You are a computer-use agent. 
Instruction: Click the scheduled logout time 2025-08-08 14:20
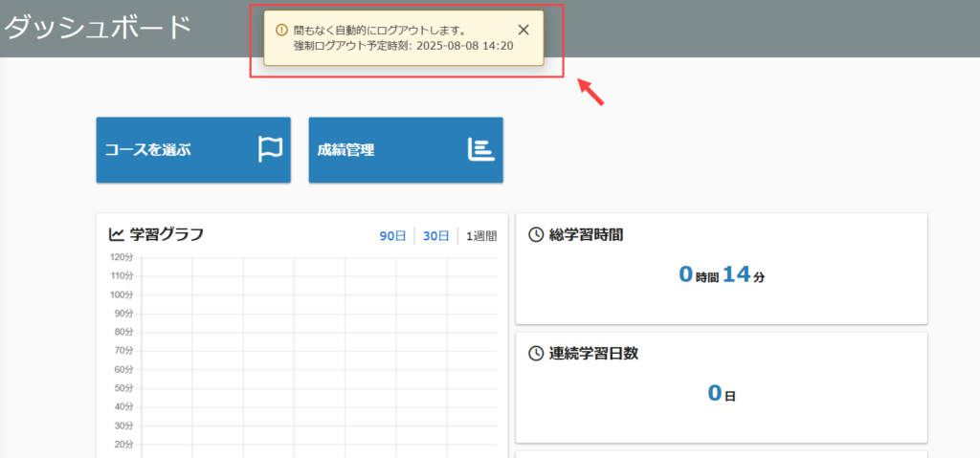464,46
